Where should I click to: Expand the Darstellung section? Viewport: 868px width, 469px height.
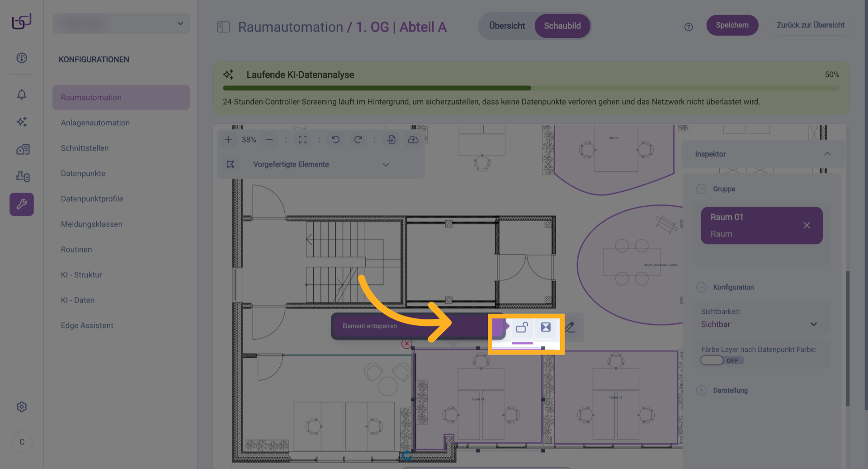pyautogui.click(x=701, y=390)
